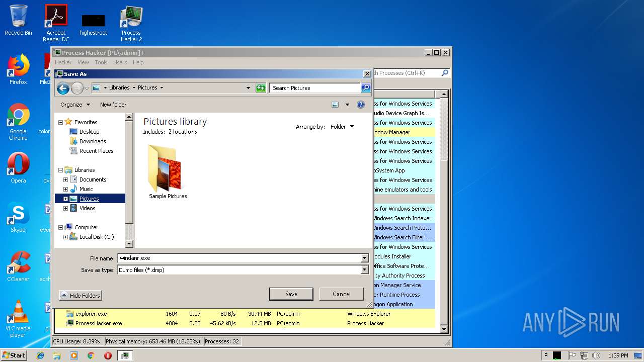Screen dimensions: 644x362
Task: Click the search magnifier in Search Pictures box
Action: pyautogui.click(x=366, y=88)
